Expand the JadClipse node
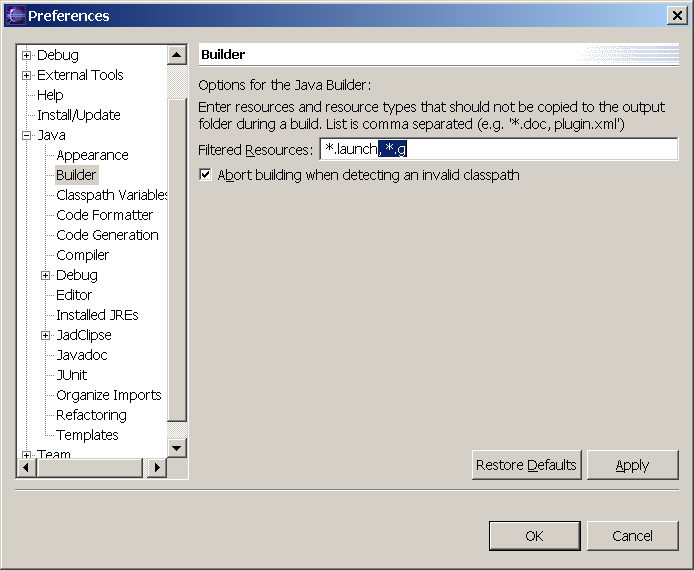Viewport: 694px width, 570px height. tap(46, 335)
